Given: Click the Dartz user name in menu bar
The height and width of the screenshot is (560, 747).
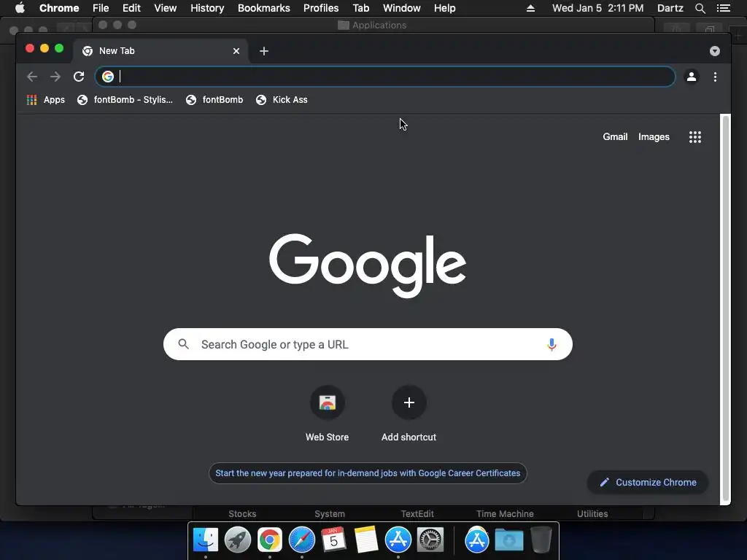Looking at the screenshot, I should pyautogui.click(x=670, y=8).
